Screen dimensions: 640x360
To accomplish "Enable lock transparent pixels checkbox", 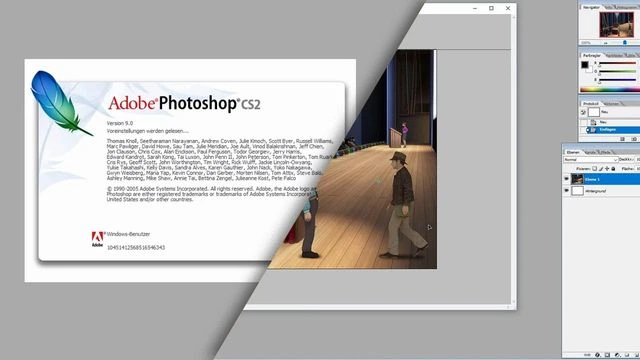I will tap(595, 169).
